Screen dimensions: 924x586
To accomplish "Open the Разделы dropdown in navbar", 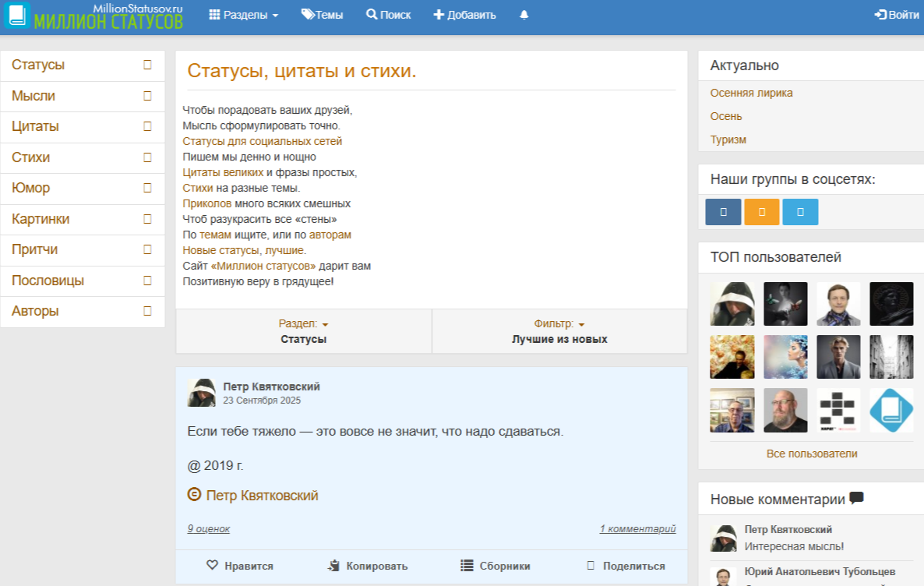I will click(x=244, y=15).
